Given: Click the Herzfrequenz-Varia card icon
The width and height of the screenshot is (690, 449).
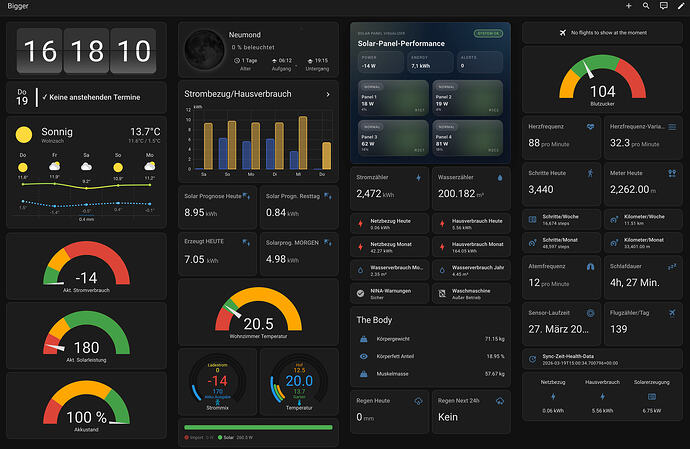Looking at the screenshot, I should click(672, 127).
